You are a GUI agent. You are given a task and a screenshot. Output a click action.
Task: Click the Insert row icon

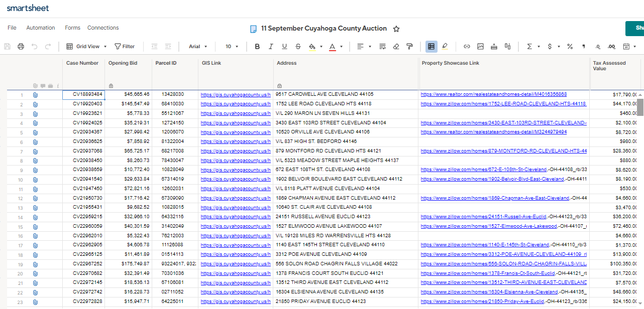pyautogui.click(x=494, y=47)
